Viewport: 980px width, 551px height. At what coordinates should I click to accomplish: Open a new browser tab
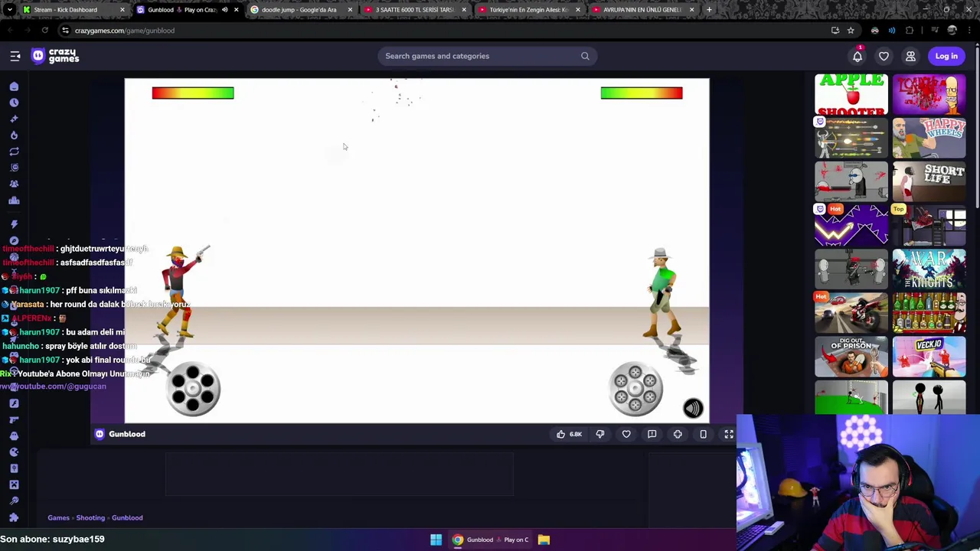709,10
